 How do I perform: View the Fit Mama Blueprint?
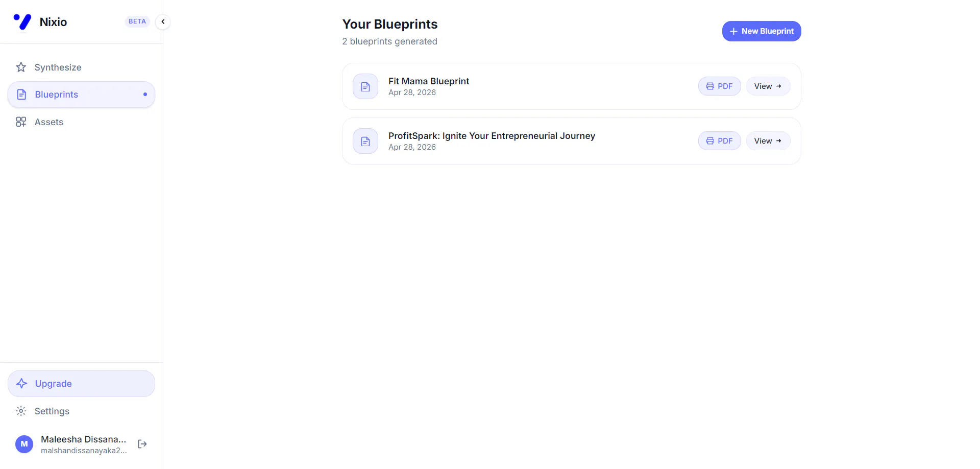click(x=768, y=86)
